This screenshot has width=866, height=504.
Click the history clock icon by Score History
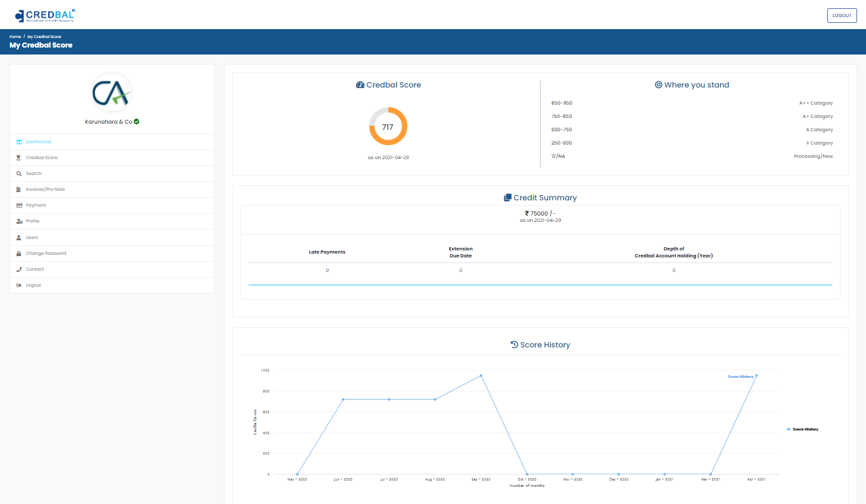tap(515, 345)
